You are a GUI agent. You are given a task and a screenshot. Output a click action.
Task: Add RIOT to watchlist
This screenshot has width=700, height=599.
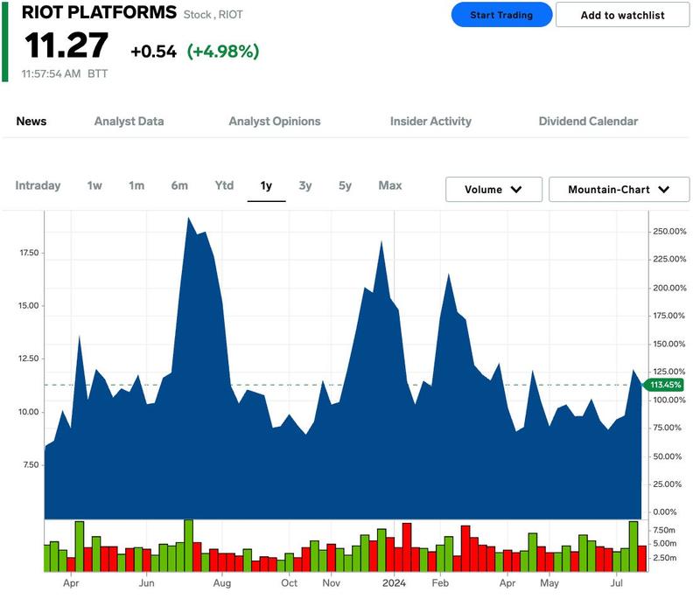tap(622, 15)
